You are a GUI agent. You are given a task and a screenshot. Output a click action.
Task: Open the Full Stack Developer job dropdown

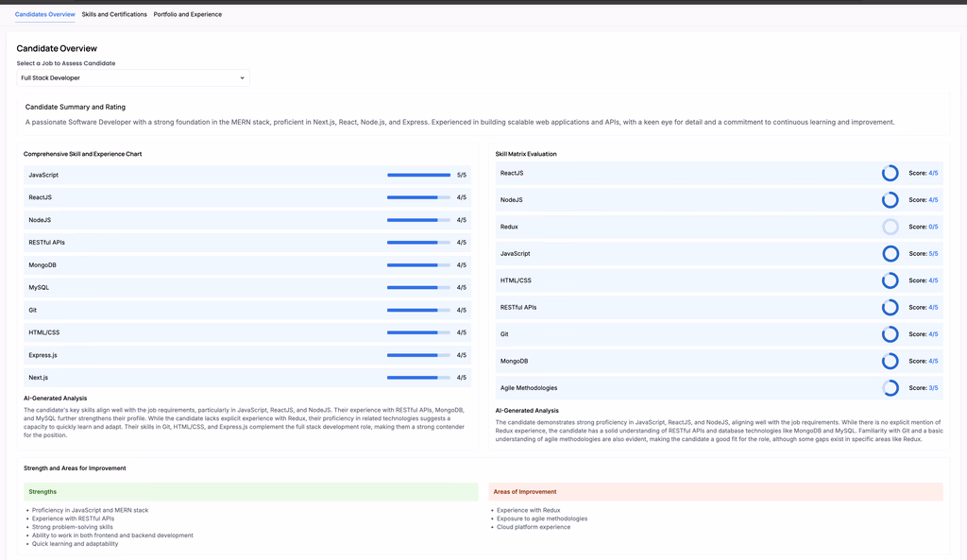click(133, 77)
